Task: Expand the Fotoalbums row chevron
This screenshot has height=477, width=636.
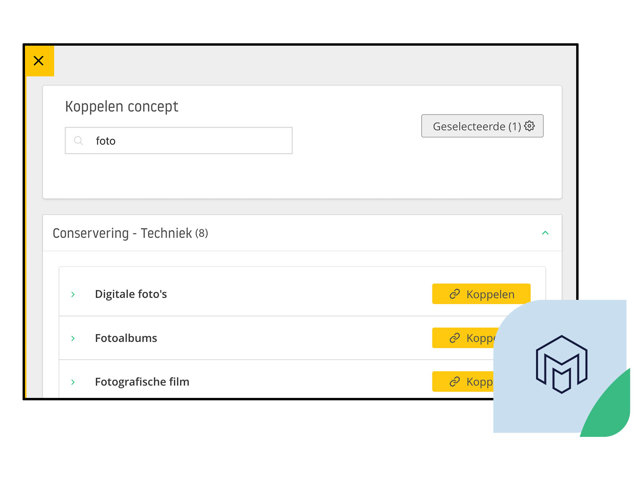Action: pyautogui.click(x=73, y=338)
